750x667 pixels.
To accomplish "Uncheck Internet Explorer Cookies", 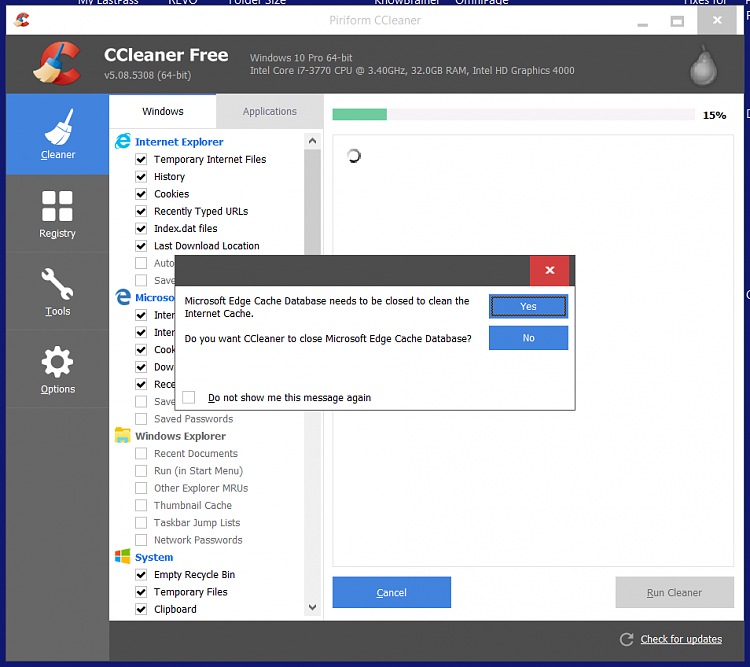I will point(141,194).
